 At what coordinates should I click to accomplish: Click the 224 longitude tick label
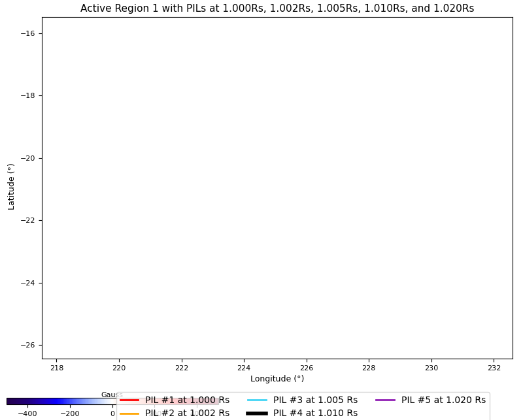click(x=244, y=367)
